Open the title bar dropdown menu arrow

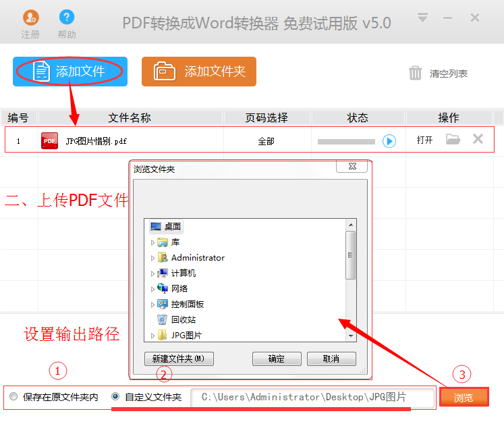(x=422, y=18)
